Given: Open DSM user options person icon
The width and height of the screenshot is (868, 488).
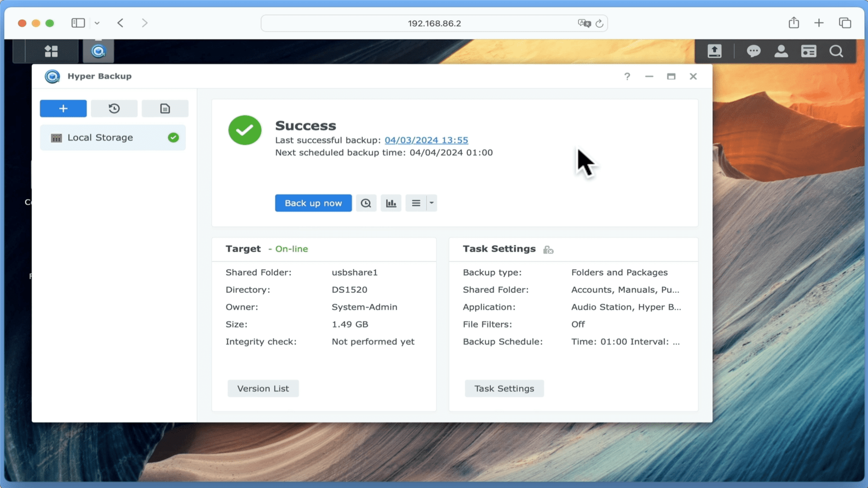Looking at the screenshot, I should [x=781, y=51].
